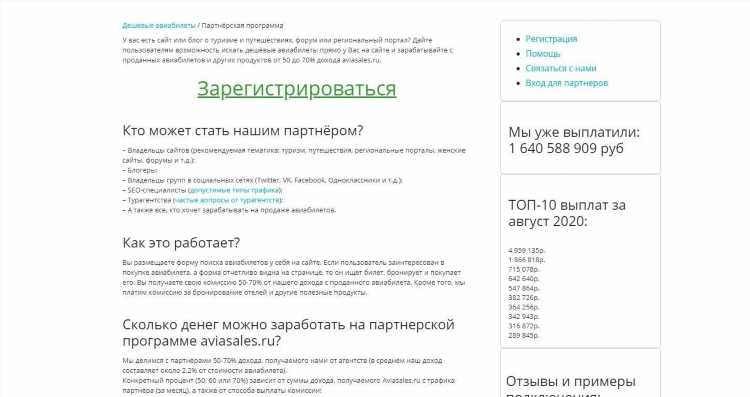Follow the допустимые типы трафика link
Screen dimensions: 750x397
coord(234,190)
